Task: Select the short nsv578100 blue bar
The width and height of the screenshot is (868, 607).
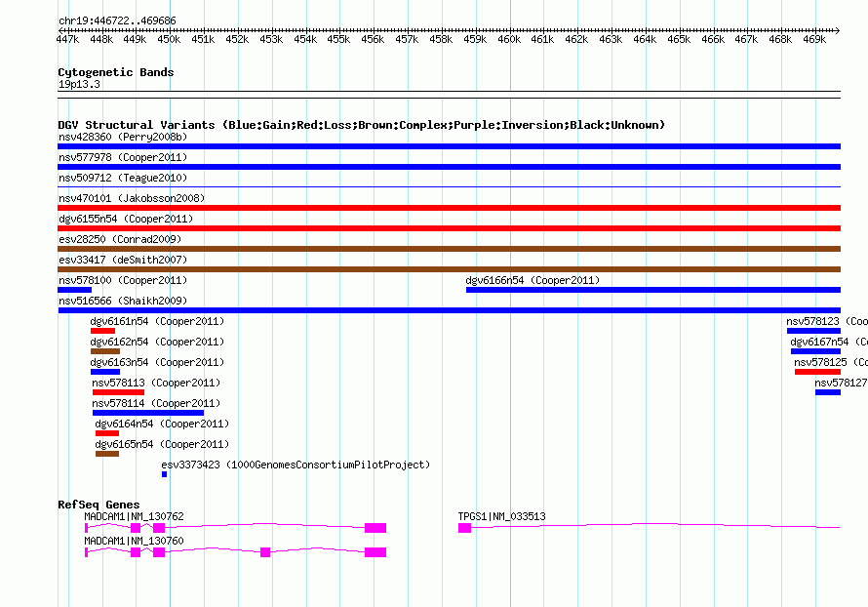Action: pos(74,290)
